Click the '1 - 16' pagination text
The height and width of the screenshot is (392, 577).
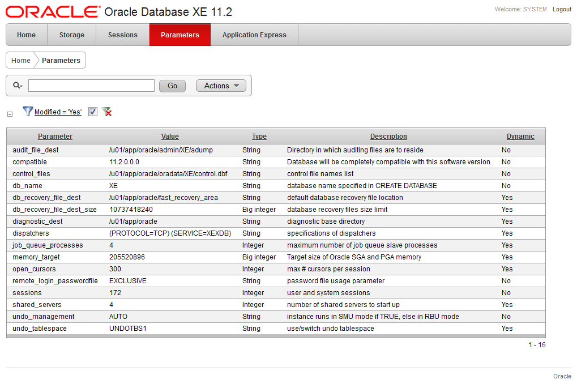tap(537, 345)
